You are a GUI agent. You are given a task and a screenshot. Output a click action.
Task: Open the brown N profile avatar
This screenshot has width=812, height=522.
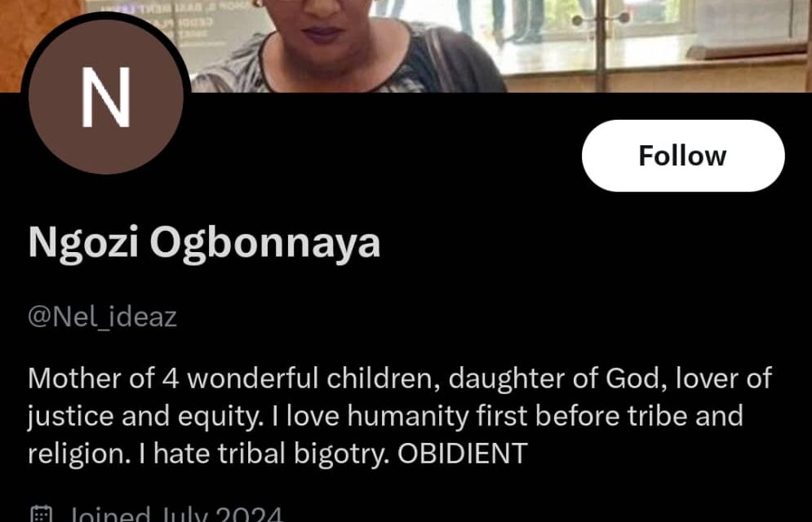pos(106,97)
